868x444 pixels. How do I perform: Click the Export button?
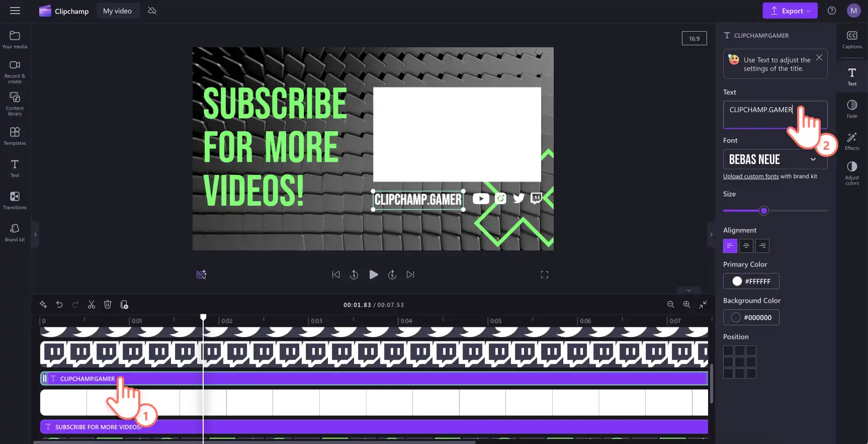pyautogui.click(x=790, y=11)
